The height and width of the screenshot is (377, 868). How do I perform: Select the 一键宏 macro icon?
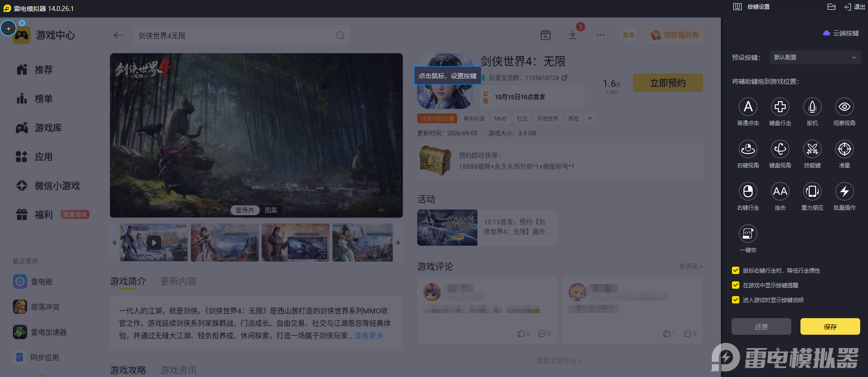[x=748, y=234]
